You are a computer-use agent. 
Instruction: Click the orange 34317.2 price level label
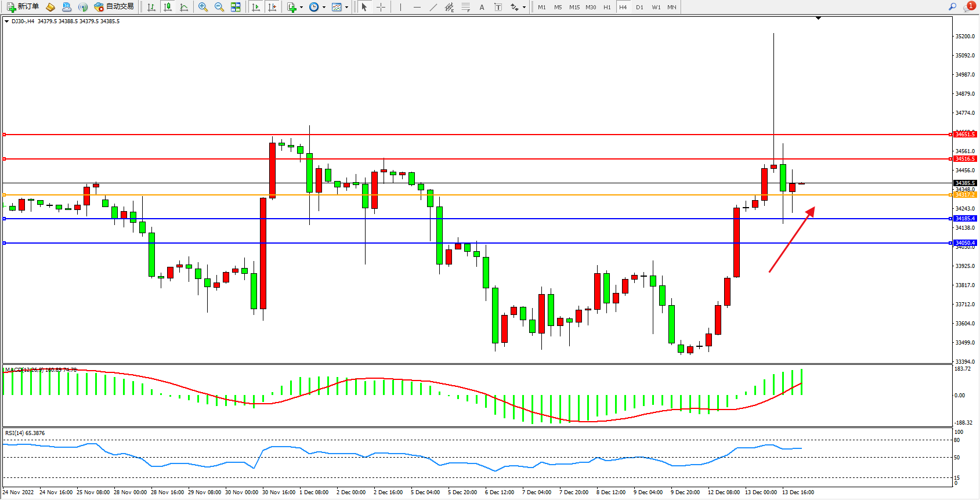click(x=965, y=195)
